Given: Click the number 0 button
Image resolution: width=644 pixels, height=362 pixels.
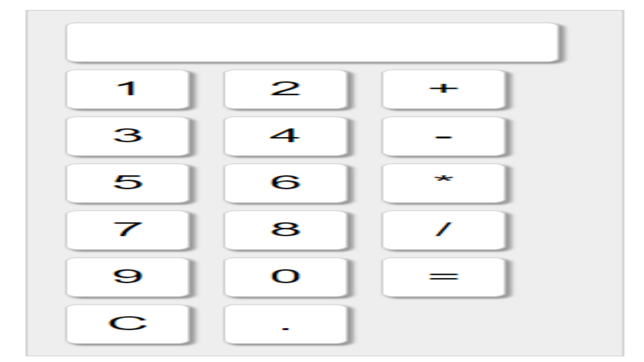Looking at the screenshot, I should (x=287, y=276).
